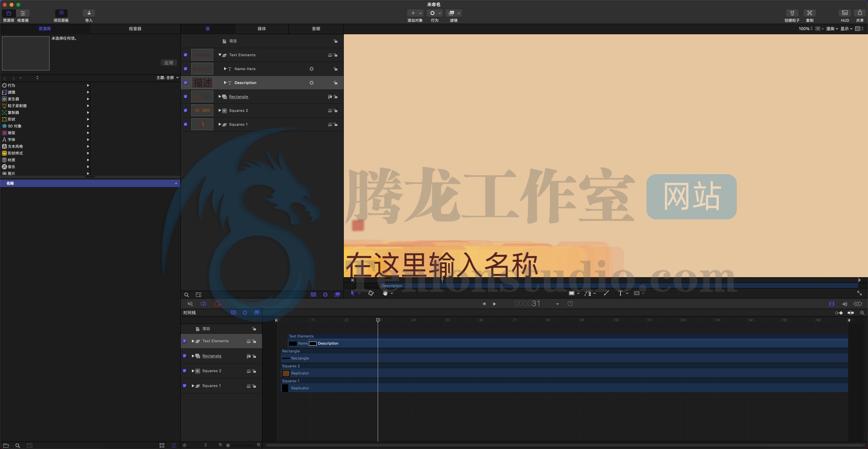Open the 渲染 render dropdown
Image resolution: width=868 pixels, height=449 pixels.
click(x=832, y=29)
